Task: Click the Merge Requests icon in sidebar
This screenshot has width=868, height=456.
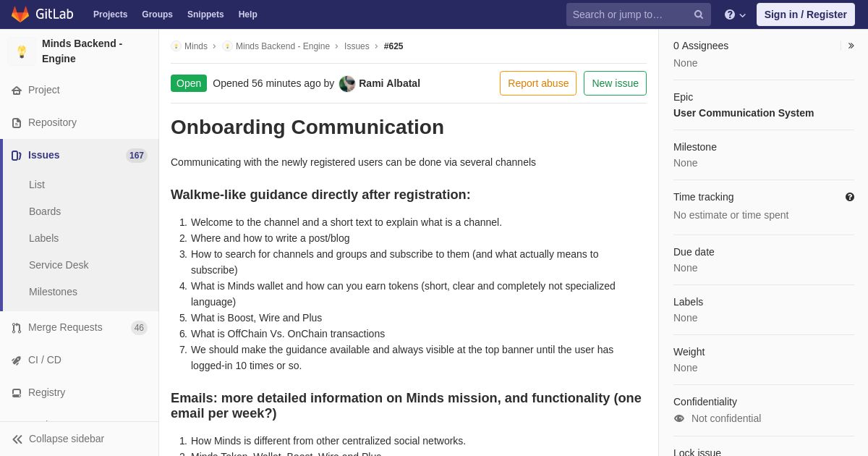Action: [17, 328]
